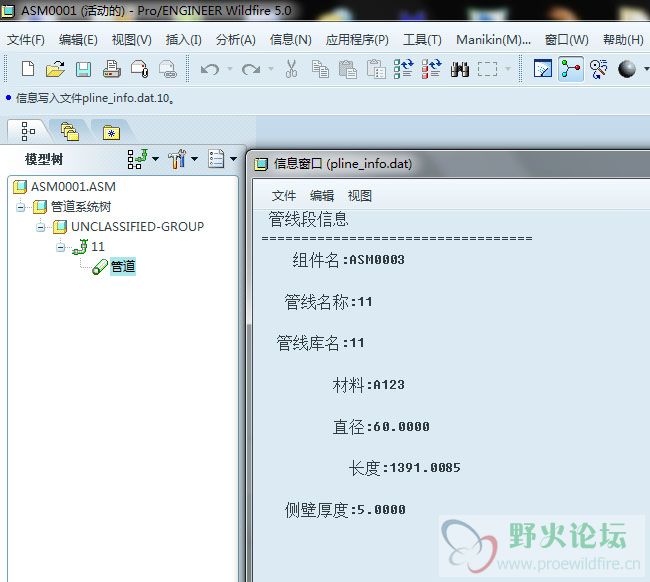Open regeneration manager icon
The image size is (650, 582).
(x=432, y=69)
